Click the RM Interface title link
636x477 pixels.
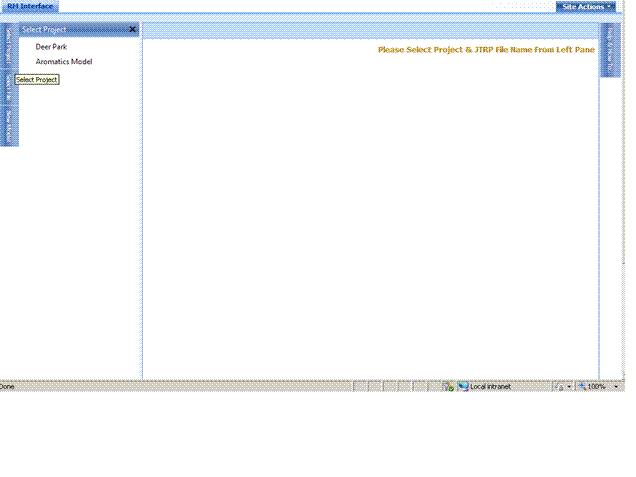point(30,6)
